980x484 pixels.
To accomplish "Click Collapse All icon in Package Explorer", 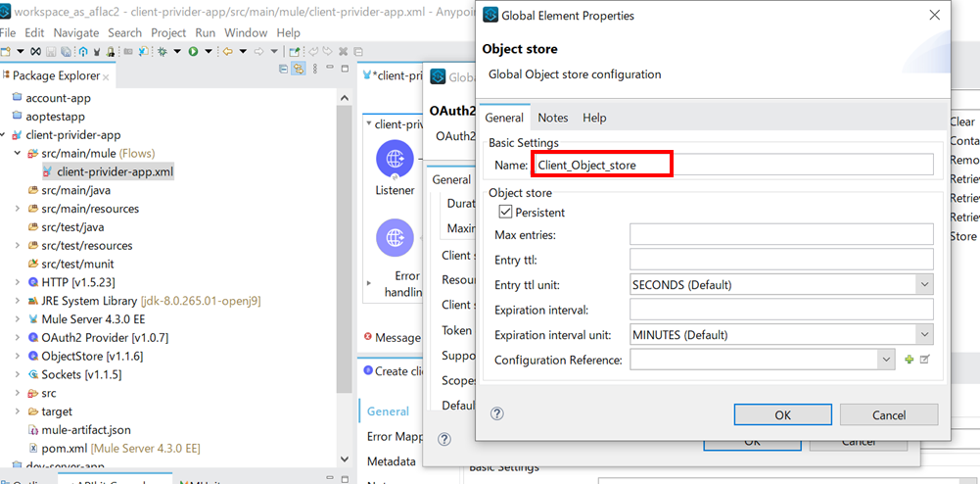I will point(283,69).
